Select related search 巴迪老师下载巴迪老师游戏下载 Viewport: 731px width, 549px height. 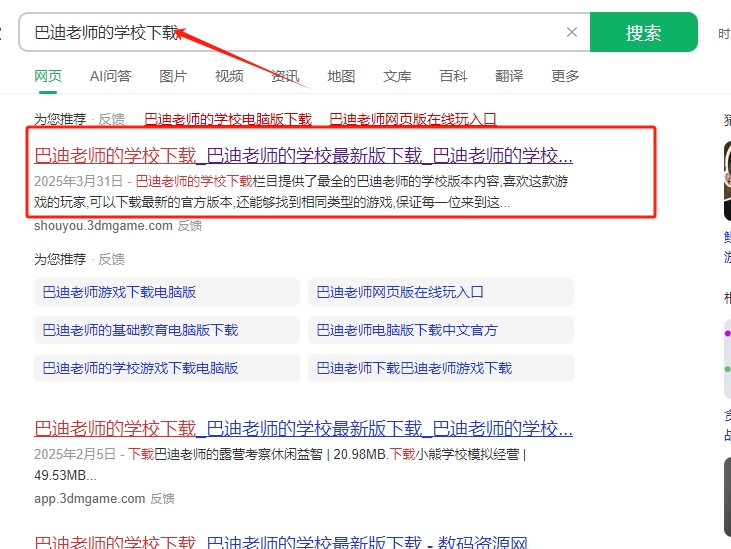point(414,368)
